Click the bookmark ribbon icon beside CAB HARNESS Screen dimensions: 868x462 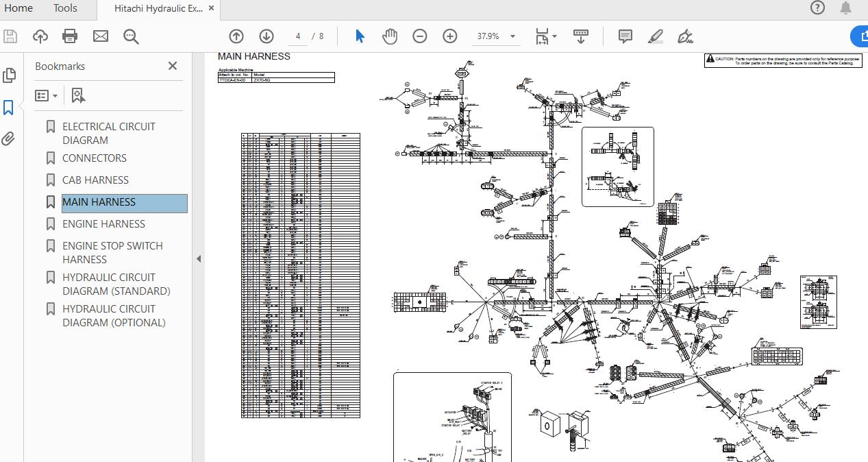pos(50,180)
